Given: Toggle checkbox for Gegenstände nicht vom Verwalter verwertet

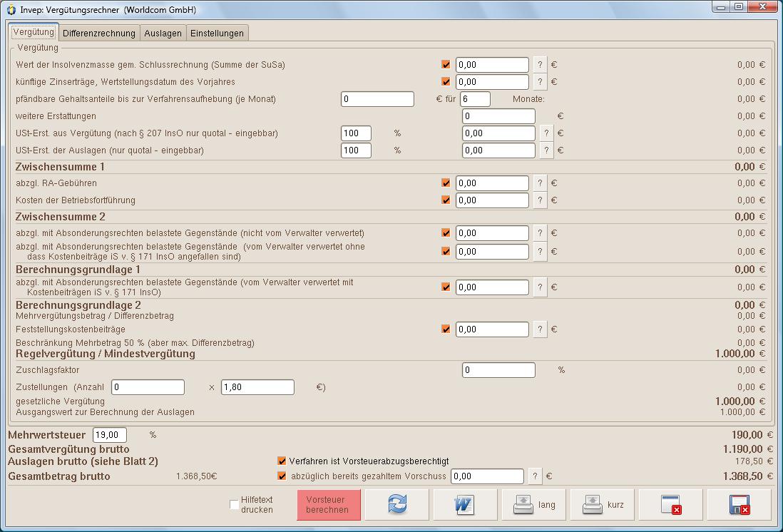Looking at the screenshot, I should tap(446, 232).
